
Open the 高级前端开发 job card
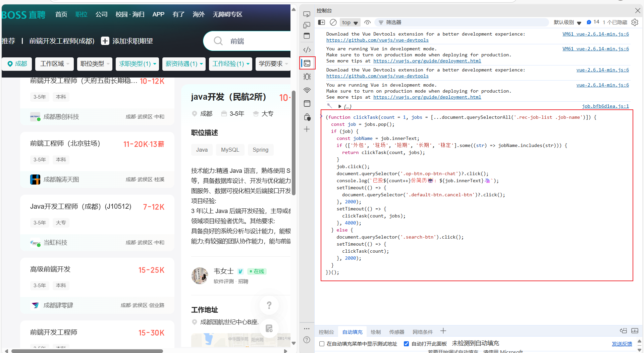click(x=97, y=285)
